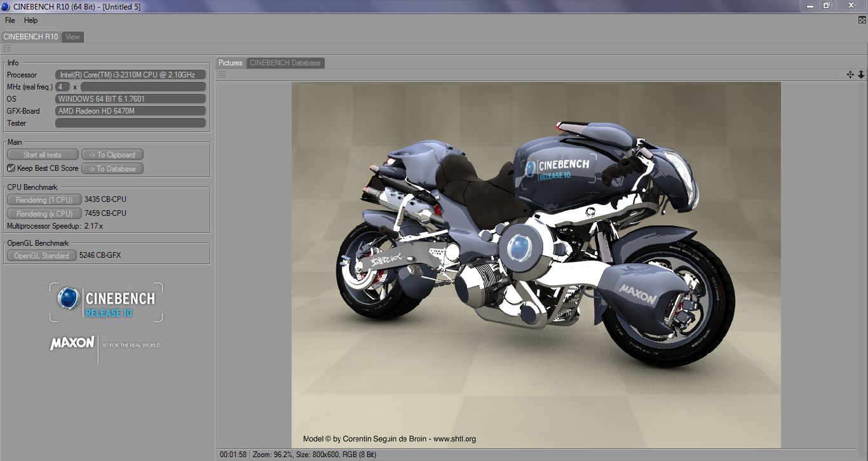Viewport: 868px width, 461px height.
Task: Click the vertical zoom picture arrow icon
Action: click(861, 74)
